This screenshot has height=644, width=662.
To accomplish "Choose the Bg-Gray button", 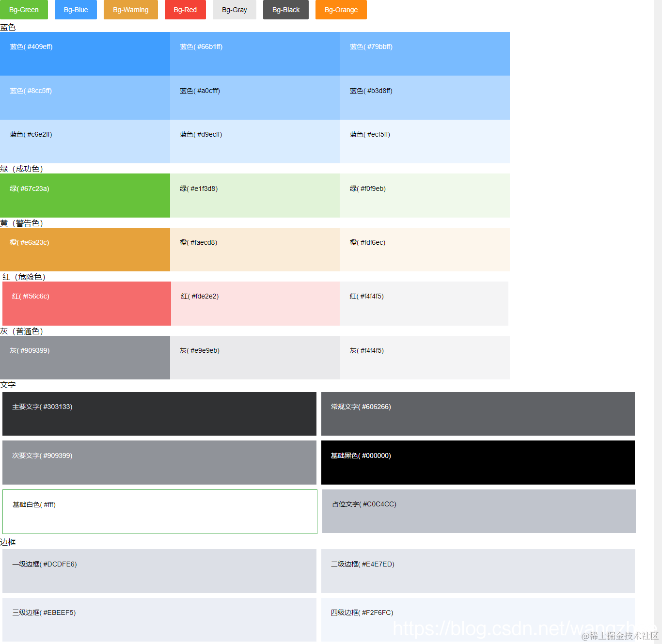I will (x=235, y=10).
